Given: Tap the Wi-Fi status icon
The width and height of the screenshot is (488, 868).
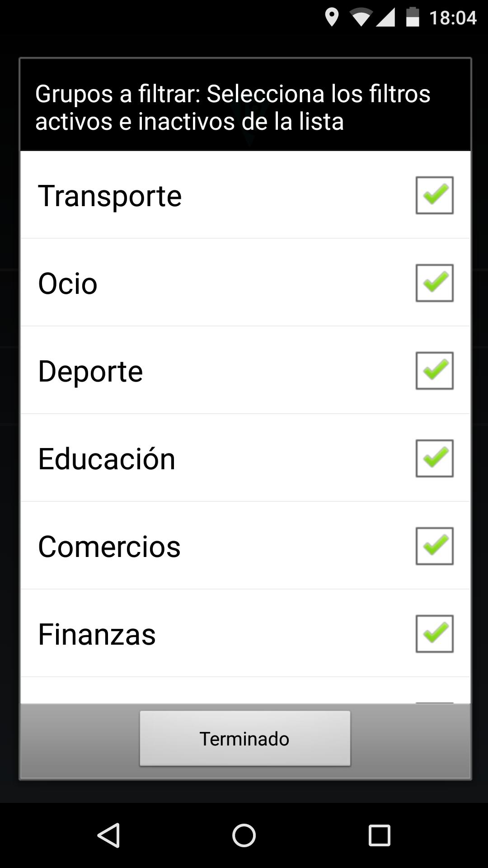Looking at the screenshot, I should click(360, 18).
